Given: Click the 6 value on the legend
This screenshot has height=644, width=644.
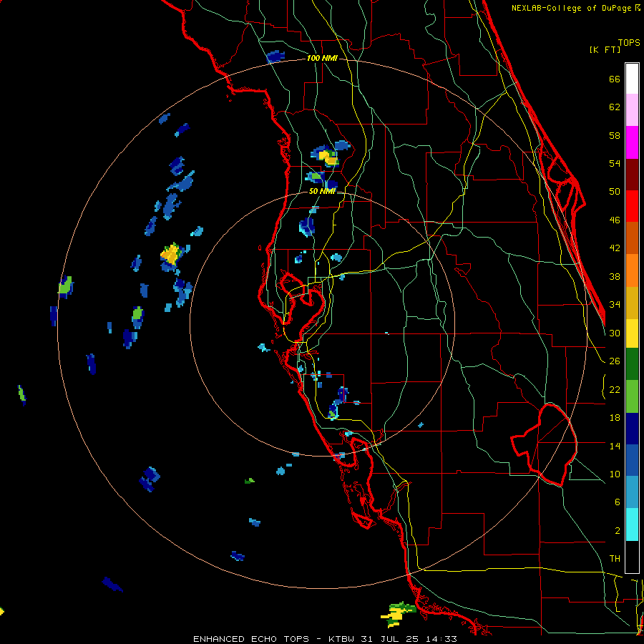Looking at the screenshot, I should (617, 502).
